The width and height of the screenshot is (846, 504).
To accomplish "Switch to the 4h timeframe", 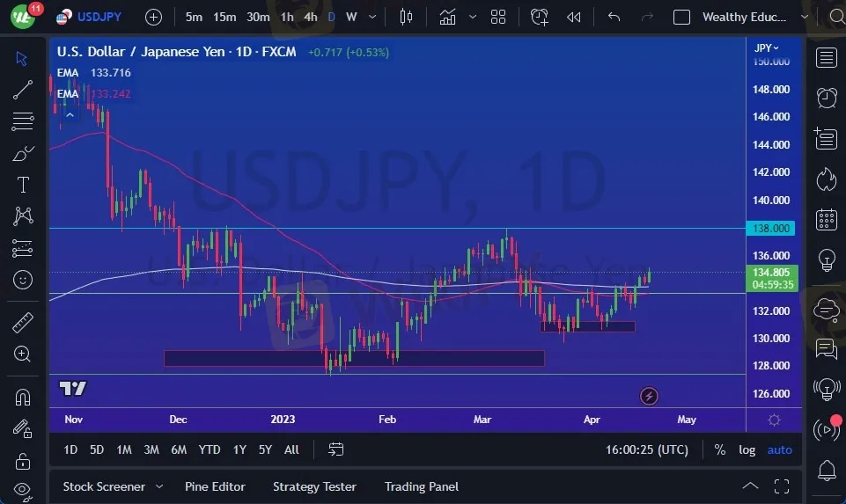I will pyautogui.click(x=310, y=17).
